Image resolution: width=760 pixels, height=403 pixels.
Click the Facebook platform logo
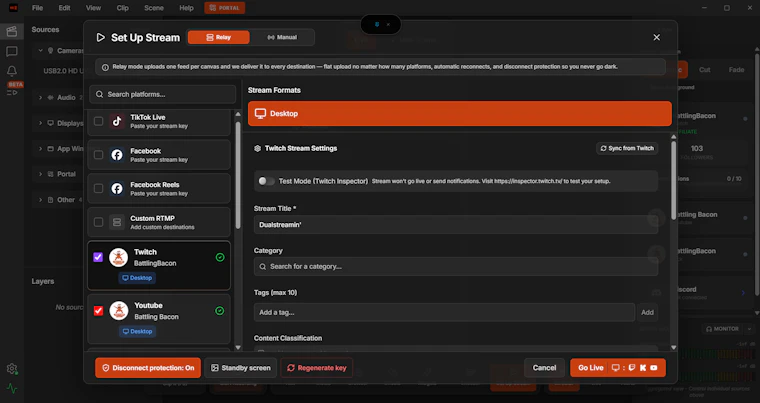tap(117, 155)
